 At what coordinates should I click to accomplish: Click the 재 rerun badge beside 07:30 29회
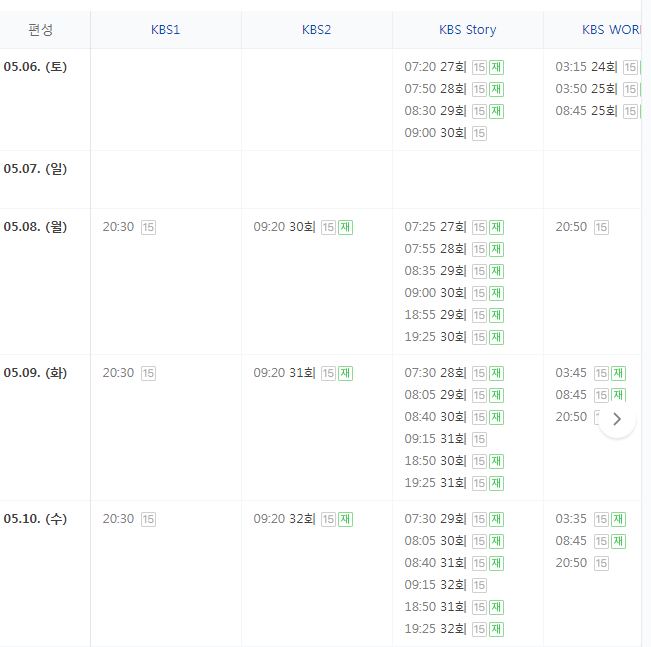coord(496,519)
